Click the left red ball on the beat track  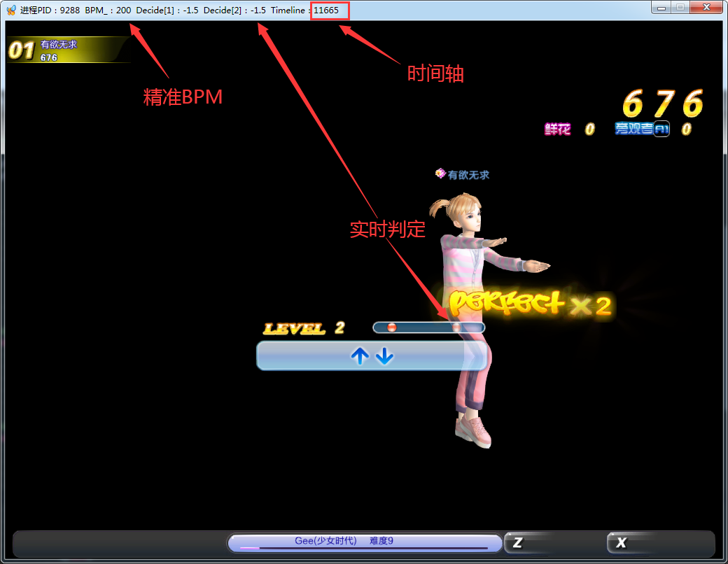(x=391, y=327)
